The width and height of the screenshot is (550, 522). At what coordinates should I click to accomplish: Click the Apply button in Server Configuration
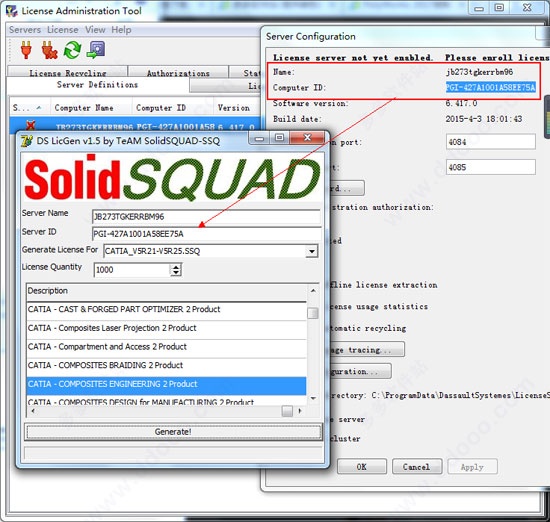click(x=472, y=467)
